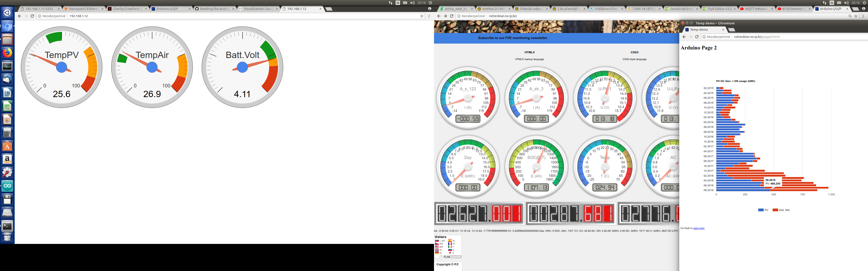Open LibreOffice Calc from the dock
Image resolution: width=868 pixels, height=271 pixels.
[x=7, y=106]
